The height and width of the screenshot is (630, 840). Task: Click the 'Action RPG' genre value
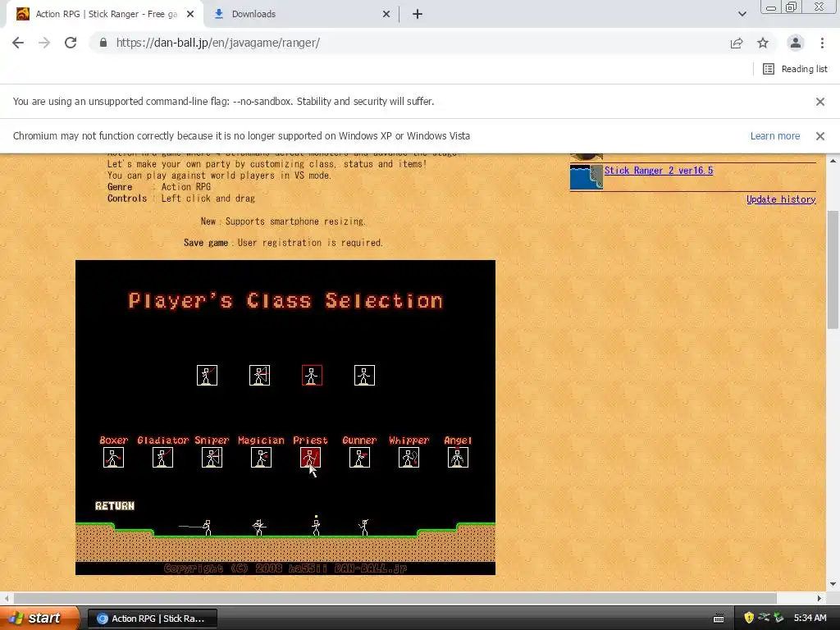[x=186, y=187]
